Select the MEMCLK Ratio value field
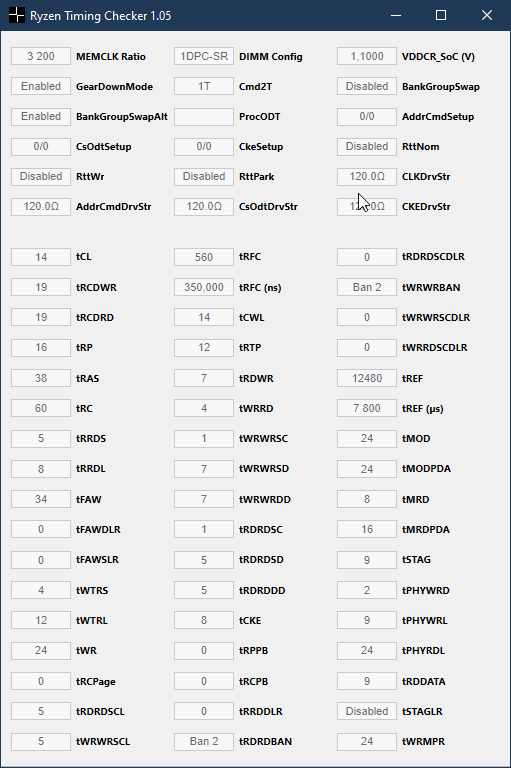The height and width of the screenshot is (768, 511). coord(41,56)
